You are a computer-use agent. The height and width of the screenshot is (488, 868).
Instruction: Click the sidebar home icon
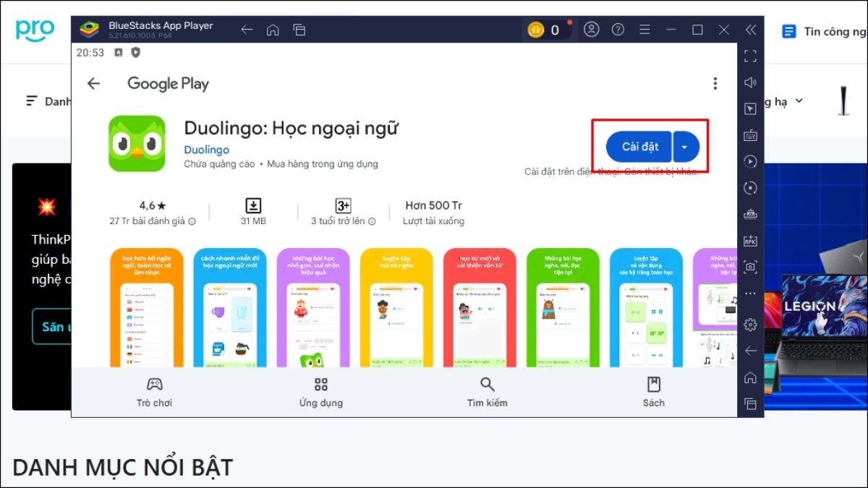750,377
